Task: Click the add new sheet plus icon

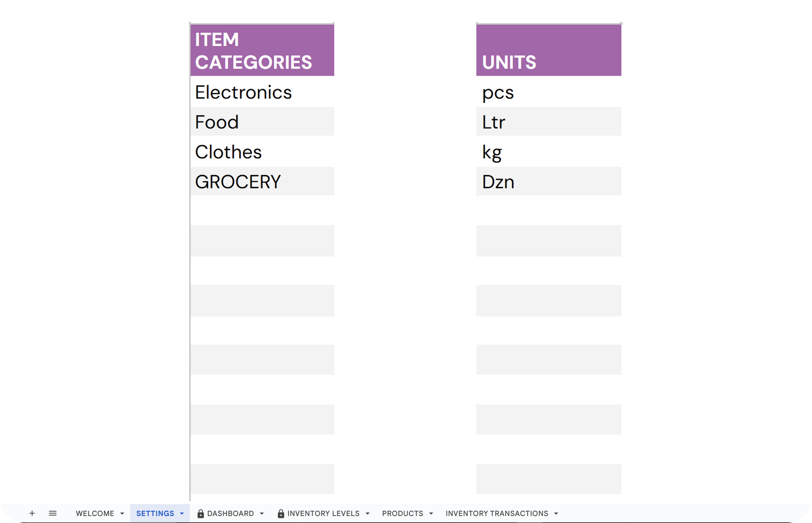Action: (x=32, y=513)
